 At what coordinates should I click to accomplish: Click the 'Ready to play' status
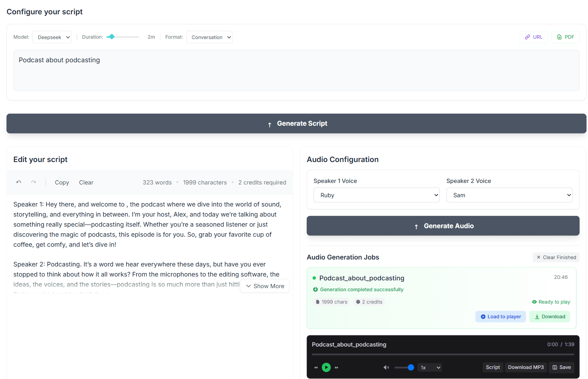click(x=551, y=302)
